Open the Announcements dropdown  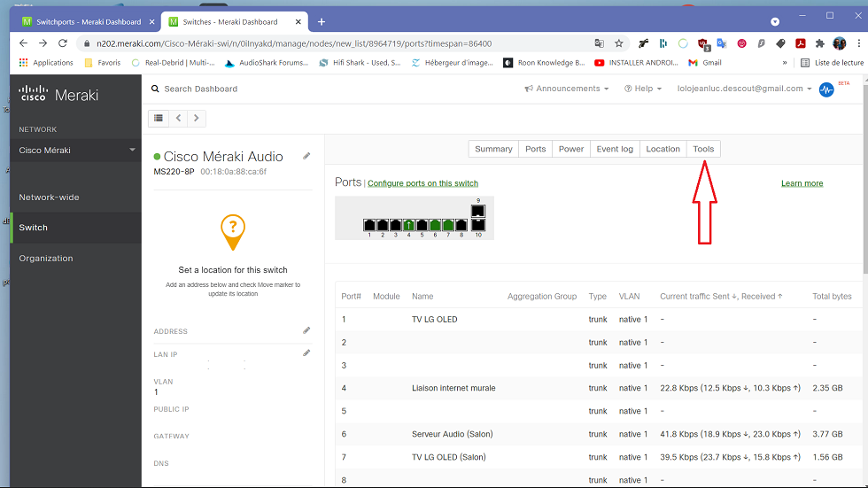567,89
